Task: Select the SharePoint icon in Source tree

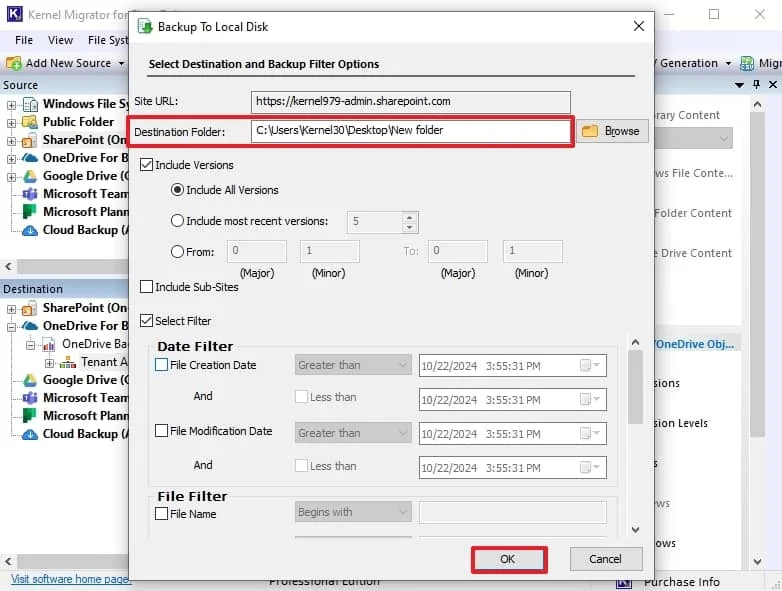Action: (x=29, y=140)
